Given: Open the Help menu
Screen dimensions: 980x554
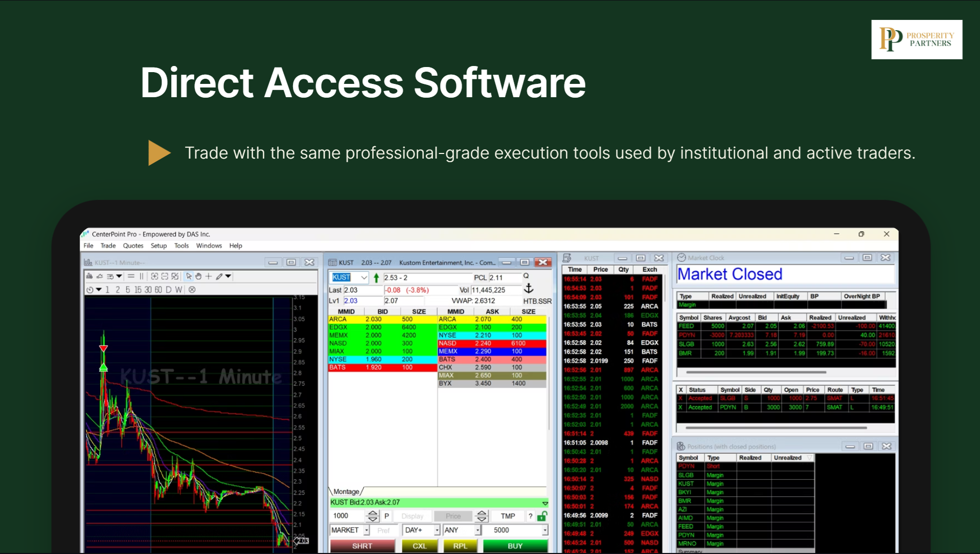Looking at the screenshot, I should tap(236, 246).
